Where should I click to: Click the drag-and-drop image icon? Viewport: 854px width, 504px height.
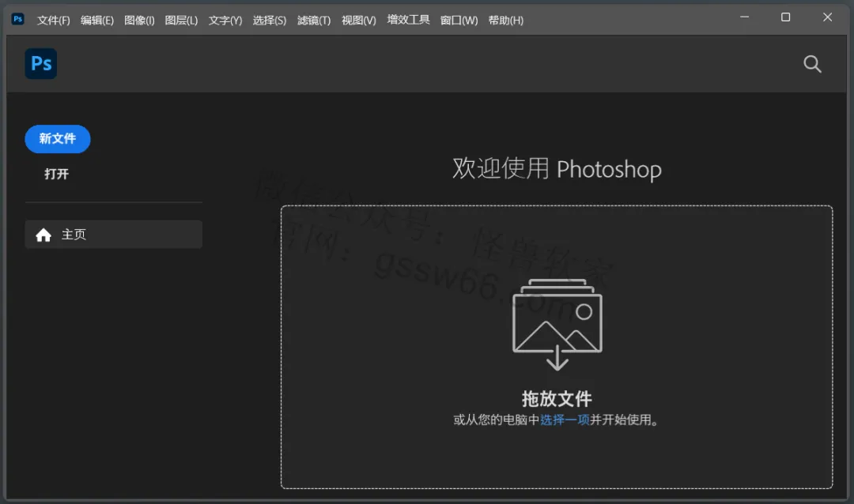click(557, 325)
